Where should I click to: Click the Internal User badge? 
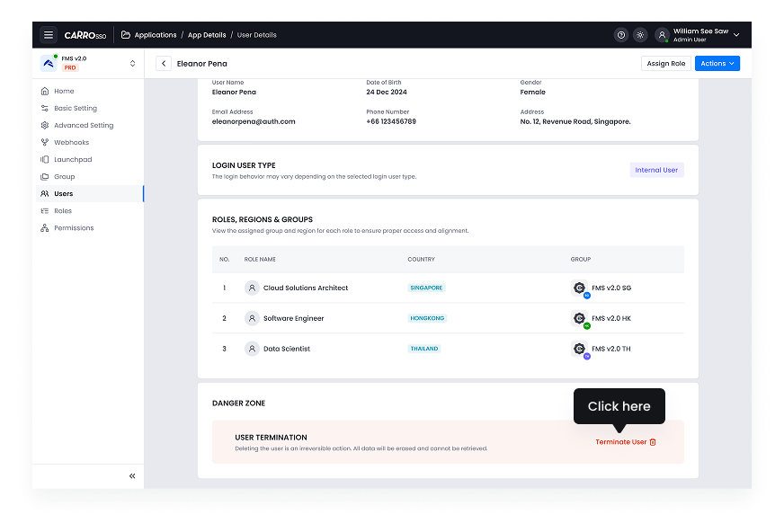coord(656,170)
